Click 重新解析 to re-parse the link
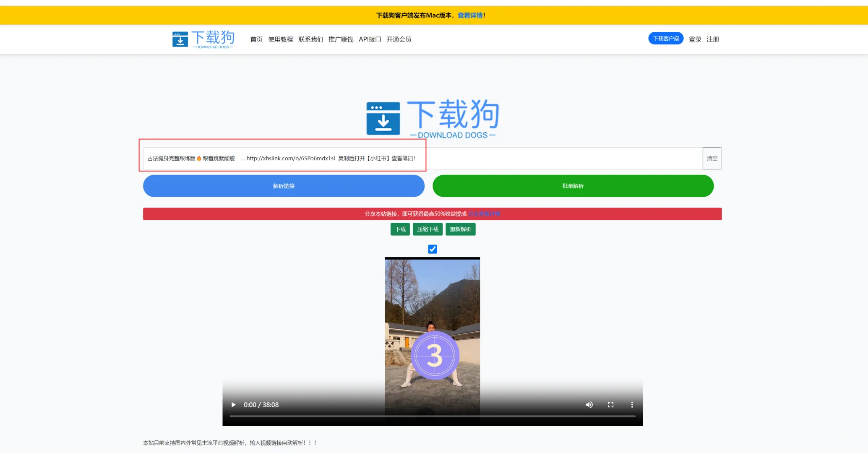Image resolution: width=868 pixels, height=453 pixels. [x=460, y=229]
